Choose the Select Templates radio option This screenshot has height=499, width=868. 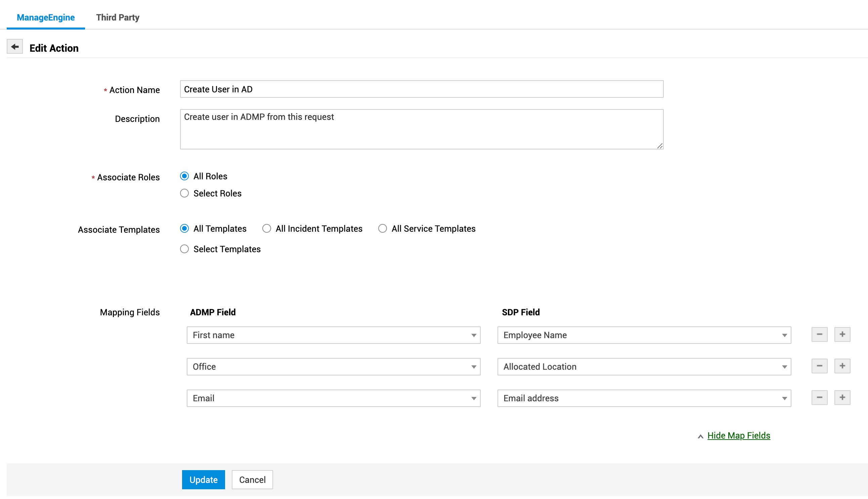click(184, 249)
